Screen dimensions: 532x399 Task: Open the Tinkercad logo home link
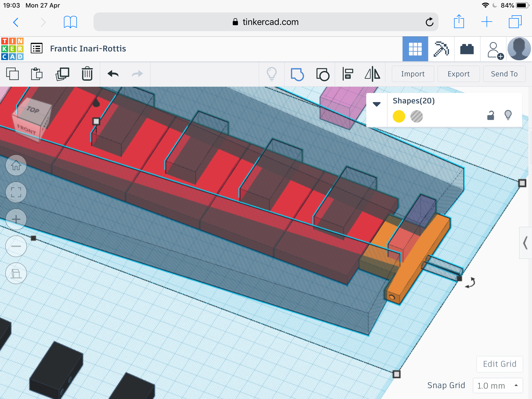coord(12,49)
